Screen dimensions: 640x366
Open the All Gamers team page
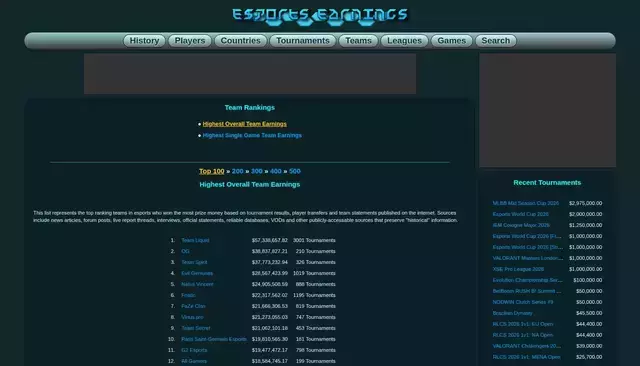click(194, 362)
